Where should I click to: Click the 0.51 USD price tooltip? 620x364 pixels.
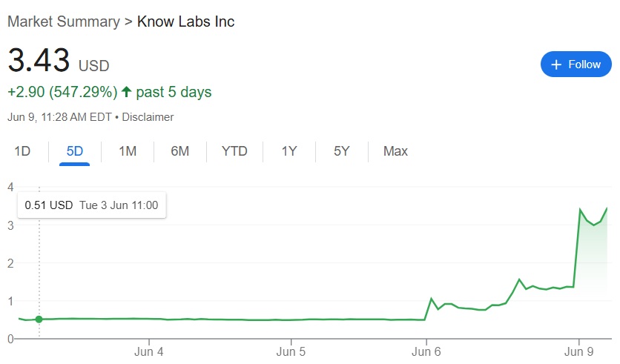92,205
